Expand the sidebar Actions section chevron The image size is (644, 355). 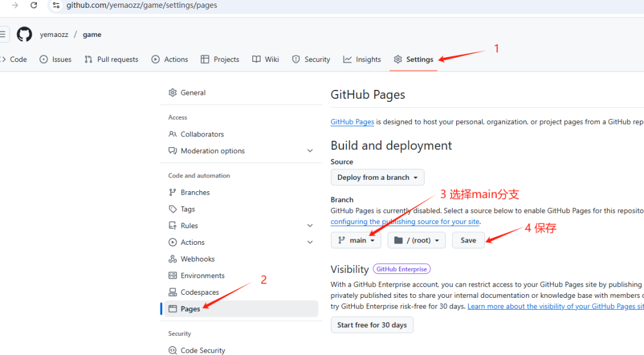click(x=310, y=242)
